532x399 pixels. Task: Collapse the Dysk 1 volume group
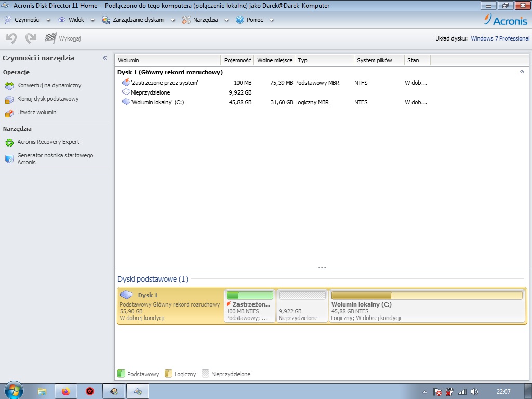click(522, 72)
